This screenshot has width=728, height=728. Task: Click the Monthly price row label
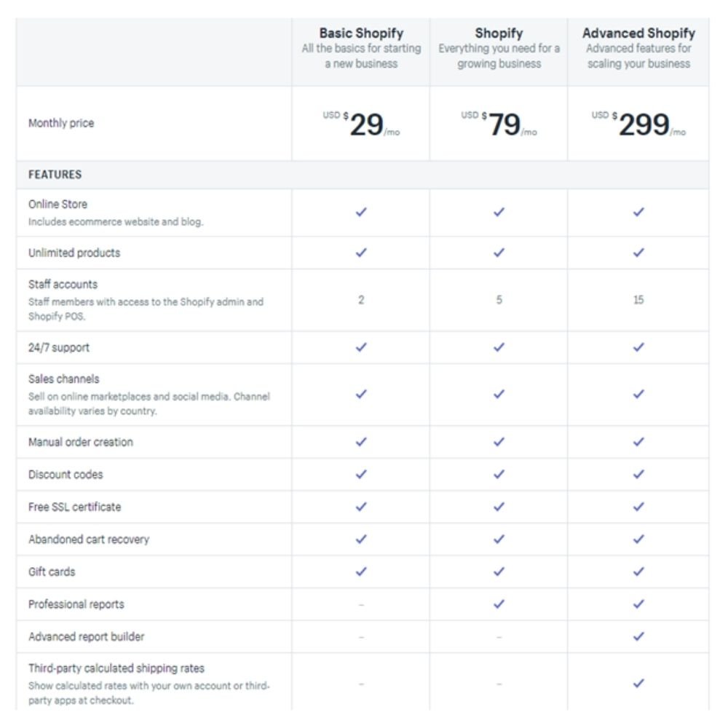point(61,123)
